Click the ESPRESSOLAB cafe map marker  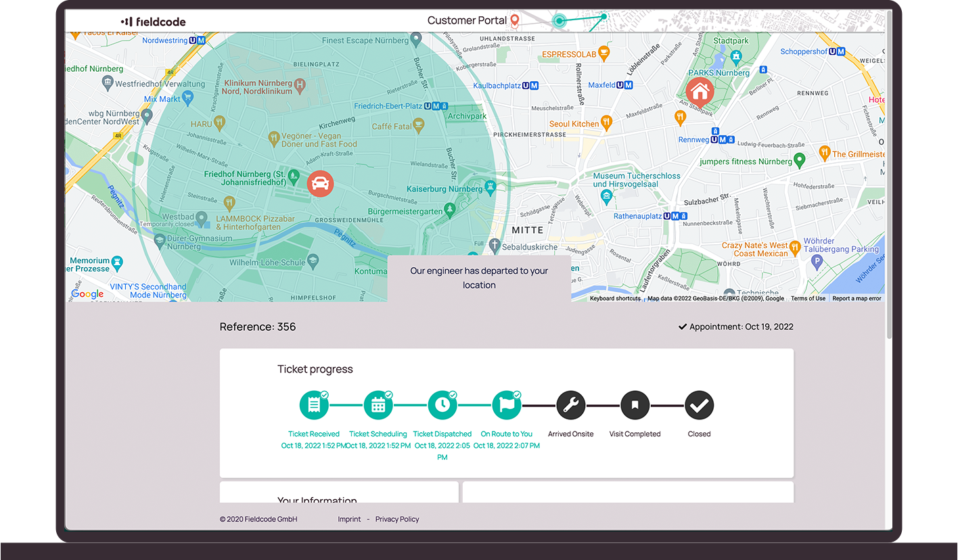(x=604, y=53)
